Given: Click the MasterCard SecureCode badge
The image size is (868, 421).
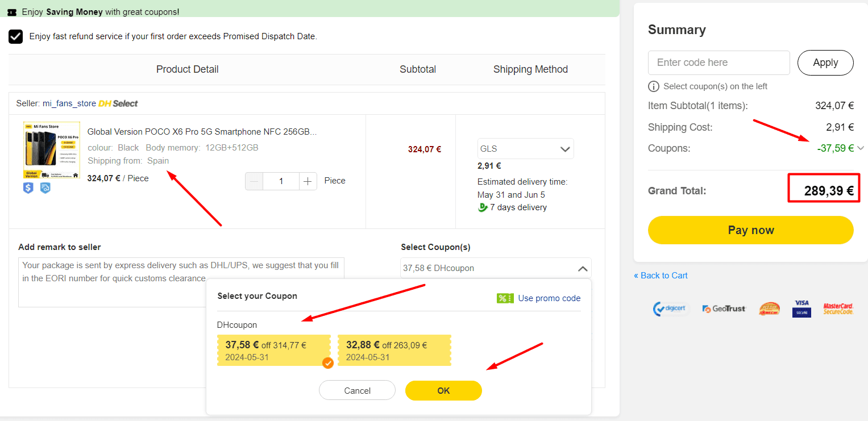Looking at the screenshot, I should 838,309.
